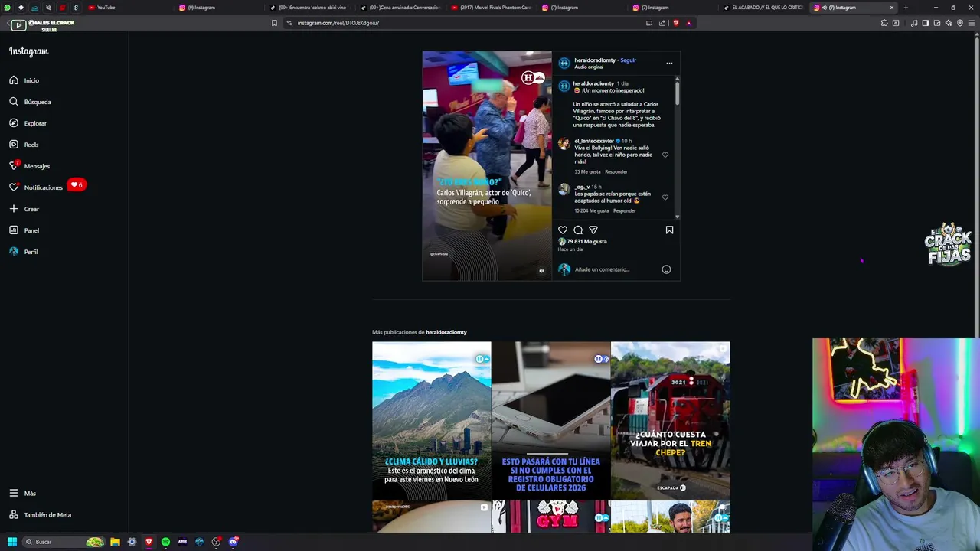Open the pinned WhatsApp tab
This screenshot has width=980, height=551.
point(7,8)
